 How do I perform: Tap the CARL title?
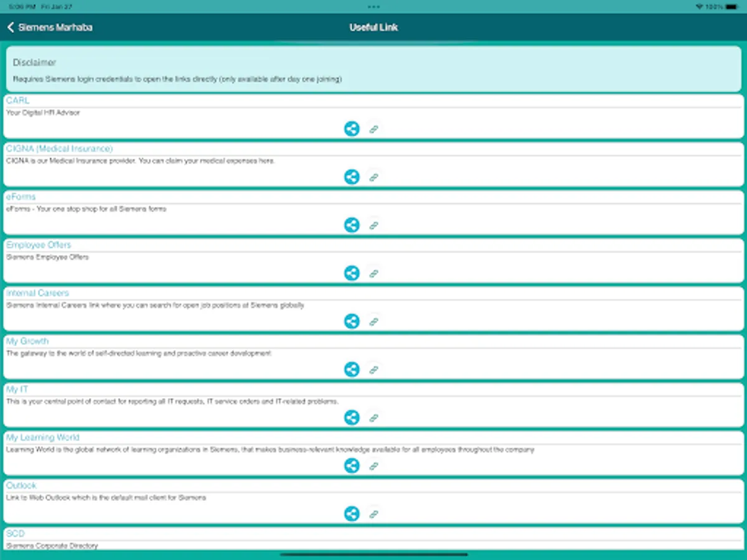tap(17, 100)
